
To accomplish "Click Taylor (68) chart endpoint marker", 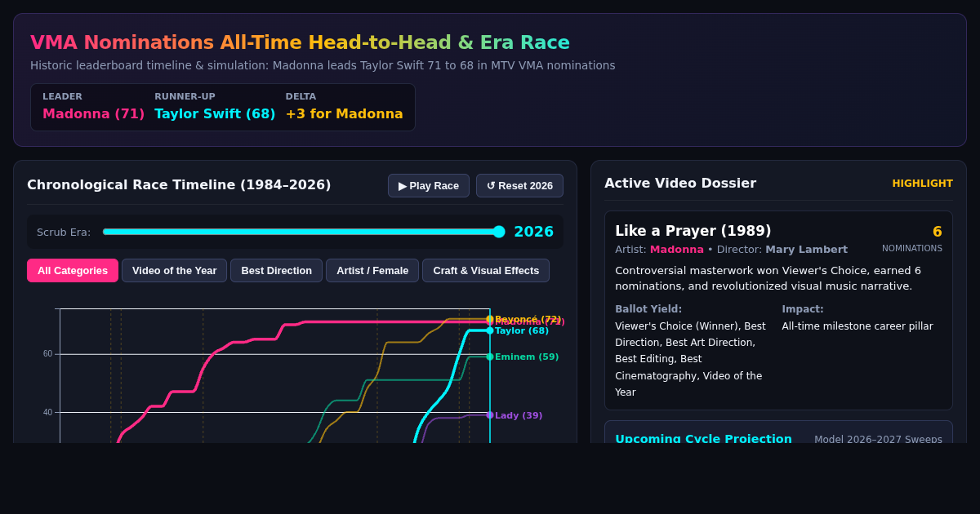I will click(490, 330).
